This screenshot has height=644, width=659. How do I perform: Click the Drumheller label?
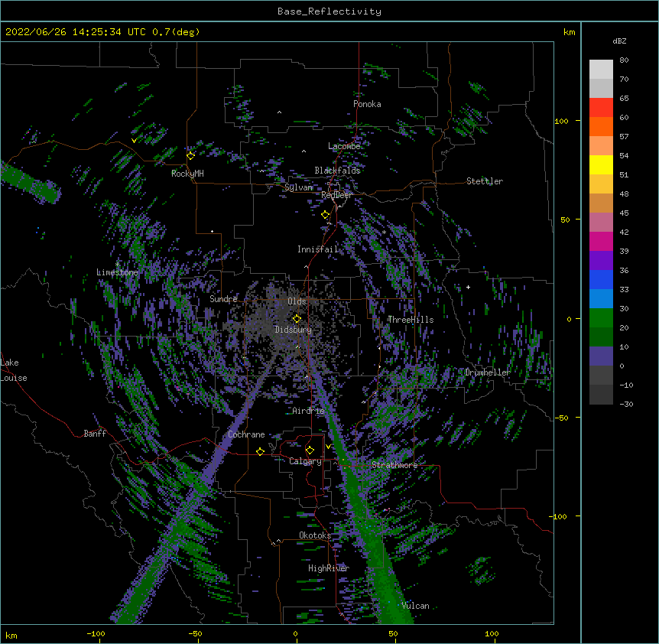[488, 372]
